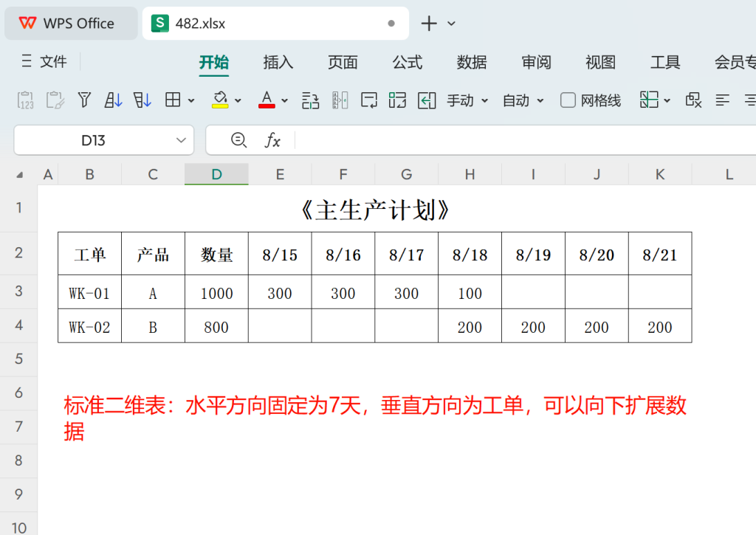Select the 工单 header cell
Viewport: 756px width, 535px height.
click(89, 254)
